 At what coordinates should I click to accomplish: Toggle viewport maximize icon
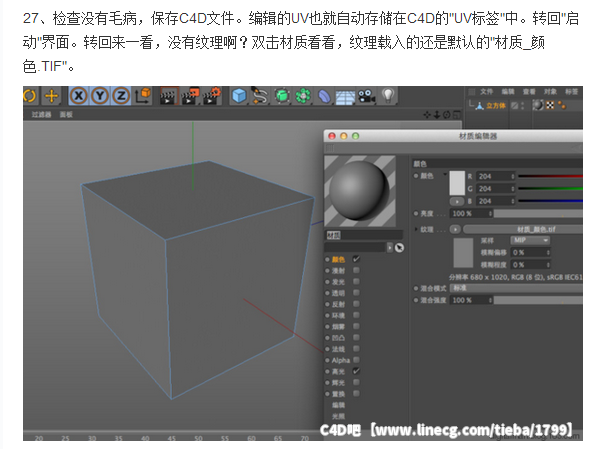(456, 115)
